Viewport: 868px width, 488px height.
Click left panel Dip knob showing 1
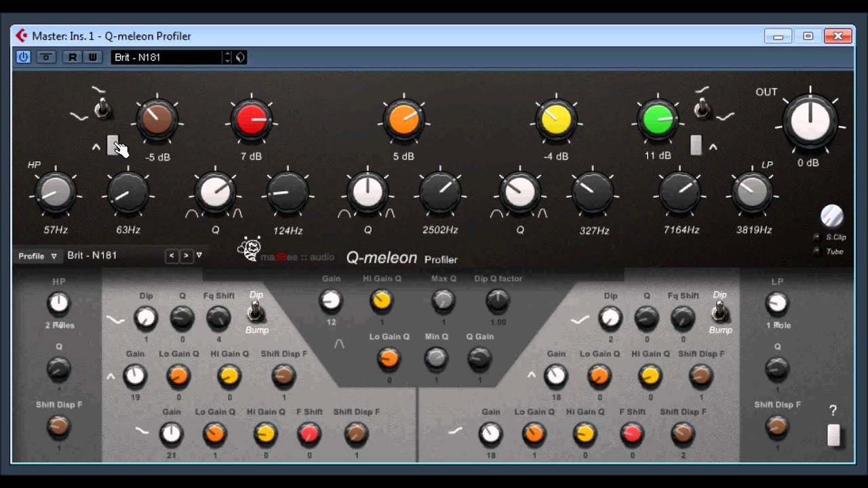(146, 317)
